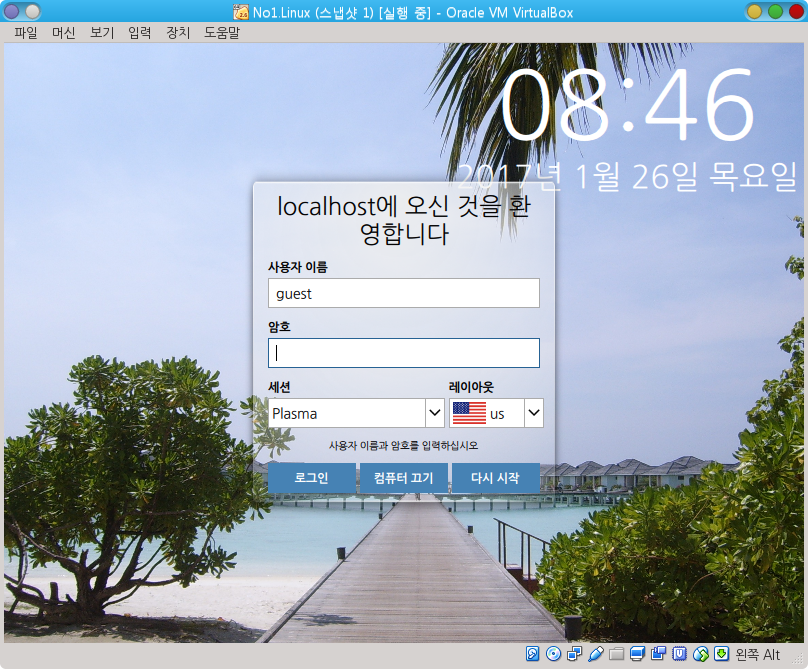Click the 사용자 이름과 암호를 입력하십시오 hint text
Image resolution: width=808 pixels, height=669 pixels.
tap(403, 445)
